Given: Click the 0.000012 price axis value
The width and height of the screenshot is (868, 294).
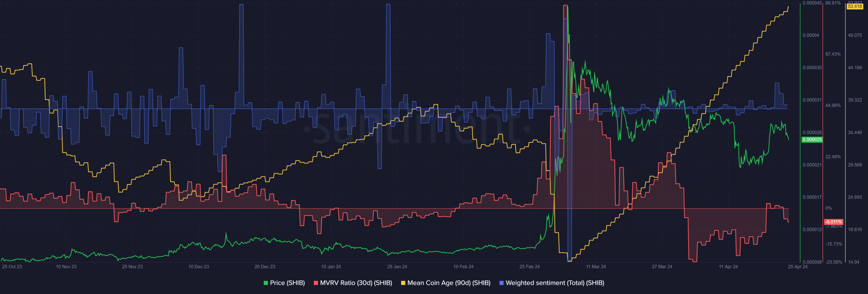Looking at the screenshot, I should click(812, 230).
